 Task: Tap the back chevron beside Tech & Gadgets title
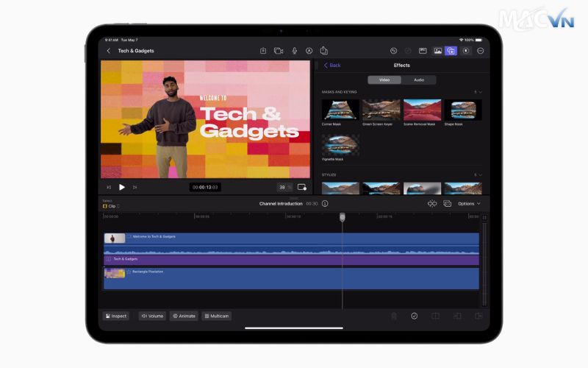(108, 51)
